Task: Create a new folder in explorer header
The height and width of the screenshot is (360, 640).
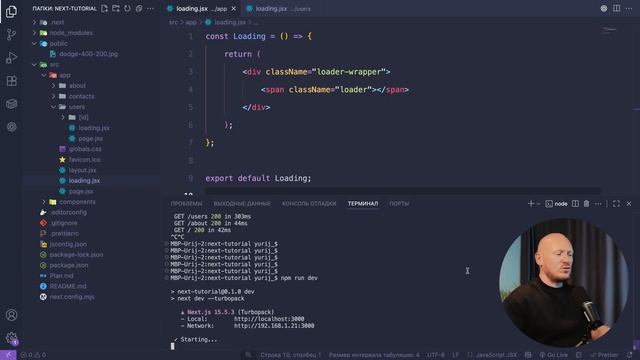Action: 116,9
